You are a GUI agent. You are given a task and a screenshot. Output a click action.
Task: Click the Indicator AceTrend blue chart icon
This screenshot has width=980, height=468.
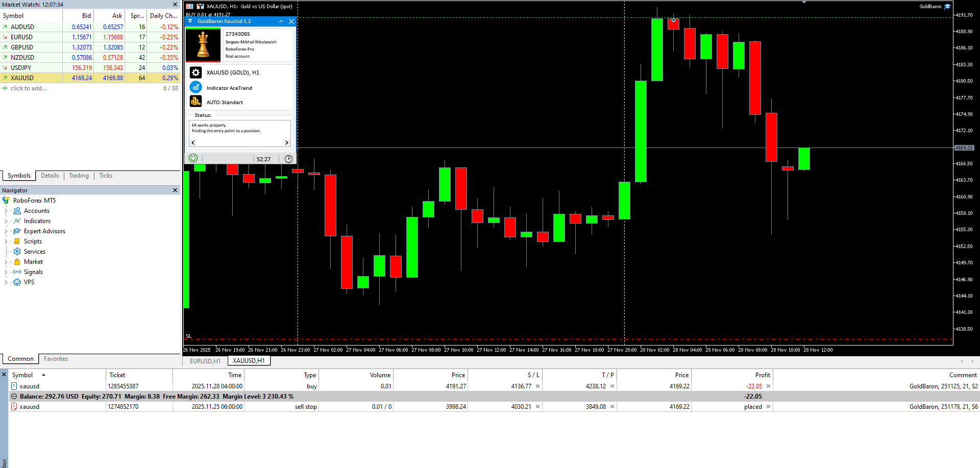click(195, 87)
